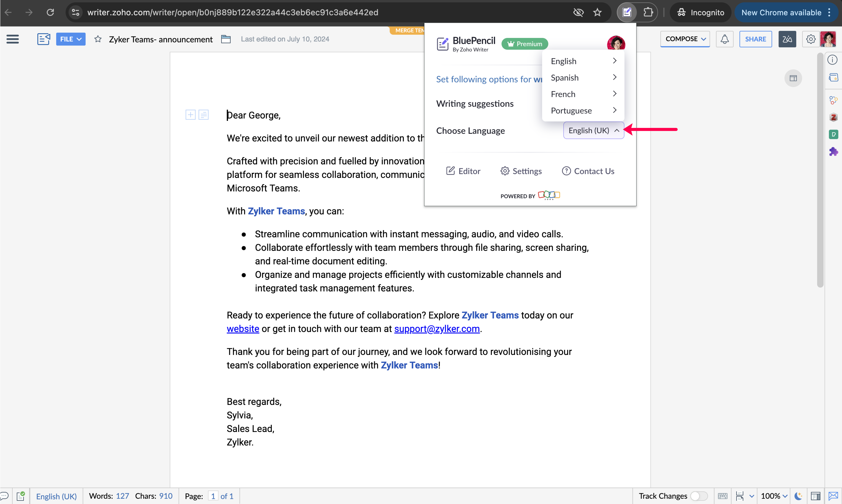Collapse the English (UK) language dropdown
Image resolution: width=842 pixels, height=504 pixels.
pyautogui.click(x=593, y=130)
